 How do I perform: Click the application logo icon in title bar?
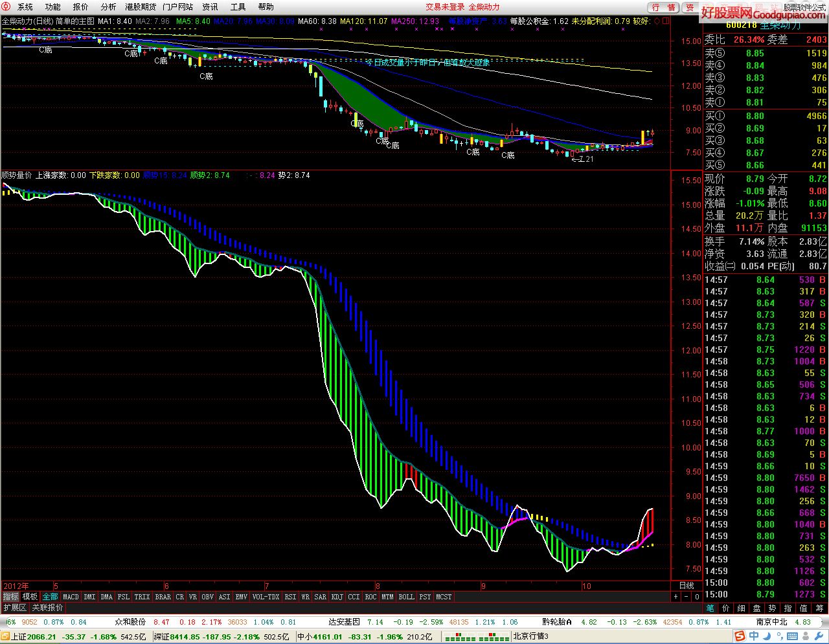[x=6, y=6]
